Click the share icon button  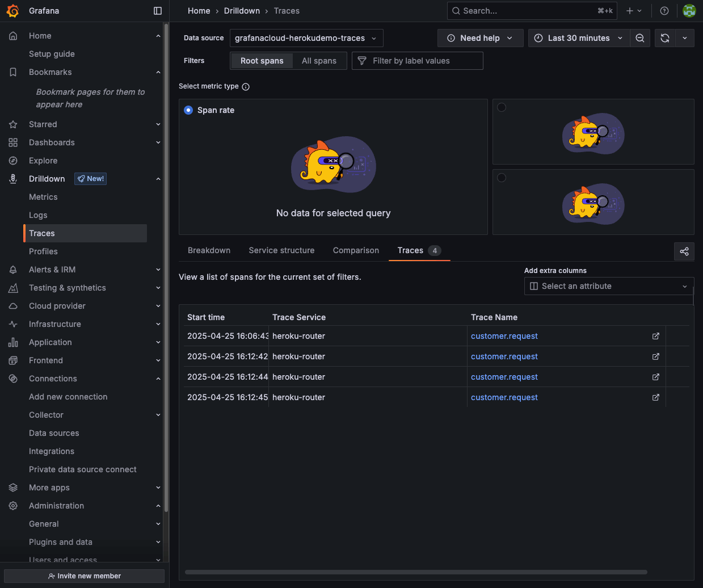pyautogui.click(x=684, y=251)
